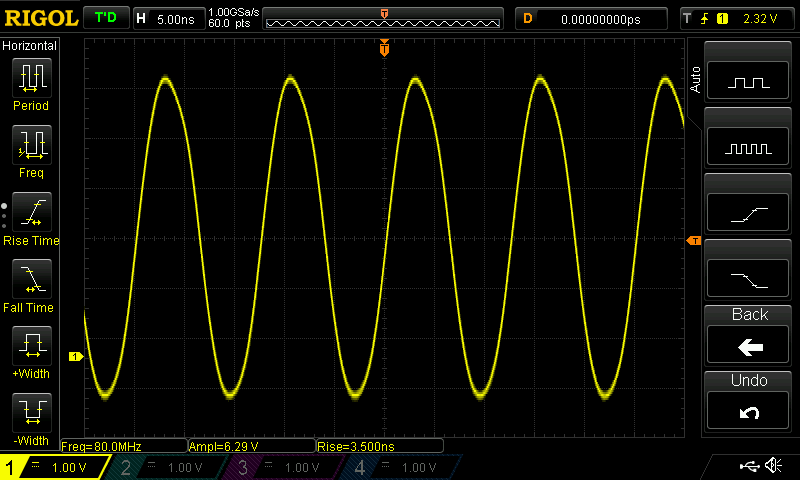Click the speaker sound icon

tap(773, 465)
